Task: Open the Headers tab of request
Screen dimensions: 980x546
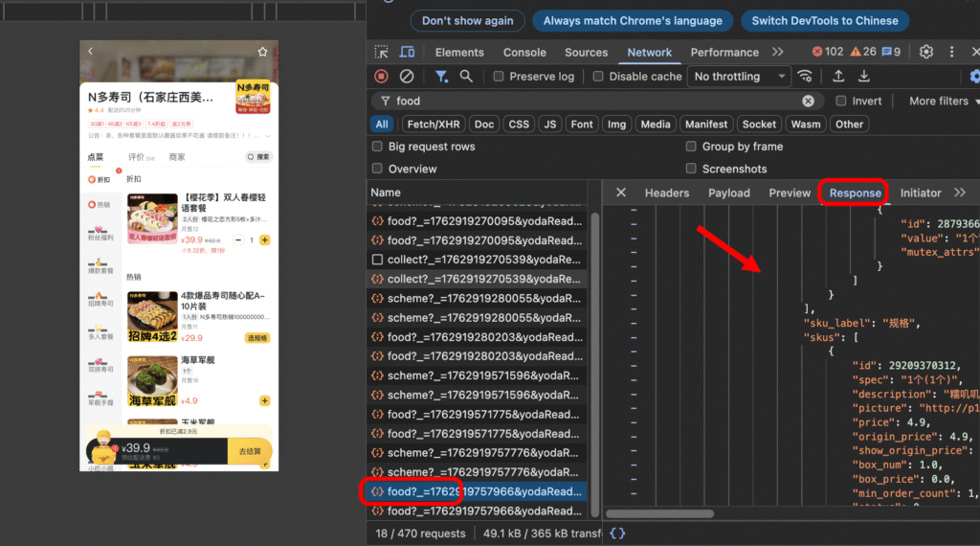Action: pyautogui.click(x=666, y=193)
